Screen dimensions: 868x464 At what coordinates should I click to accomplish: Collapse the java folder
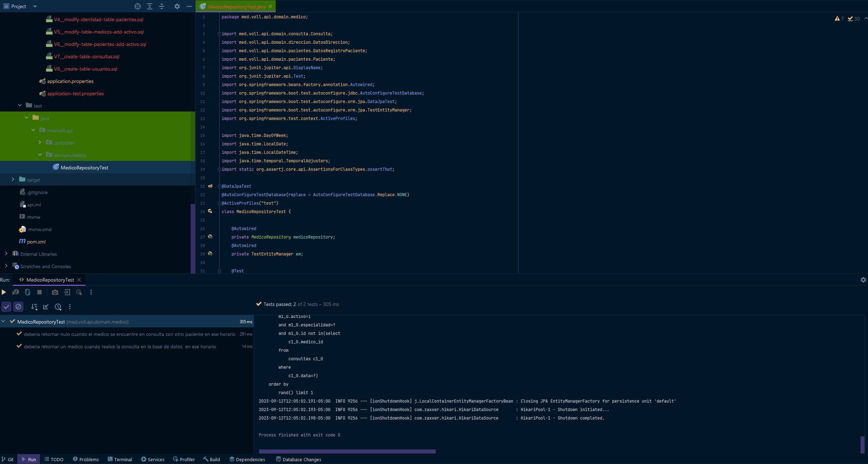26,118
